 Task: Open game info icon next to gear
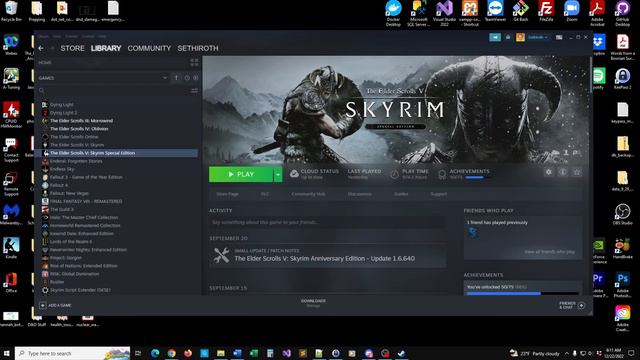563,172
